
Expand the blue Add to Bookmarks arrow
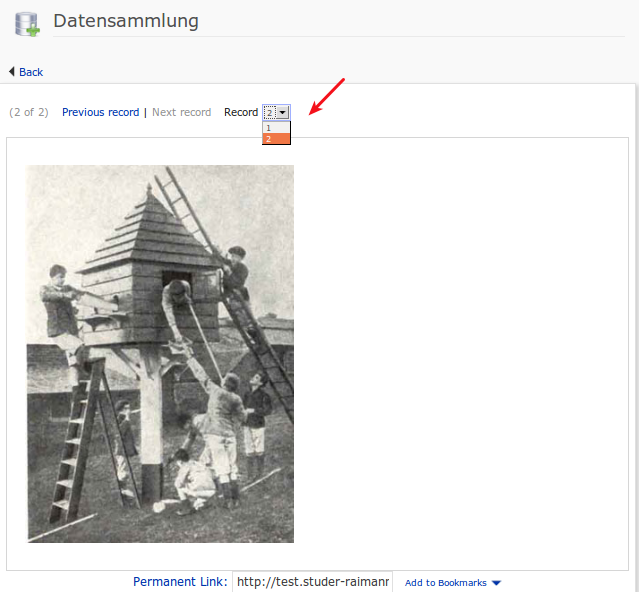point(496,583)
